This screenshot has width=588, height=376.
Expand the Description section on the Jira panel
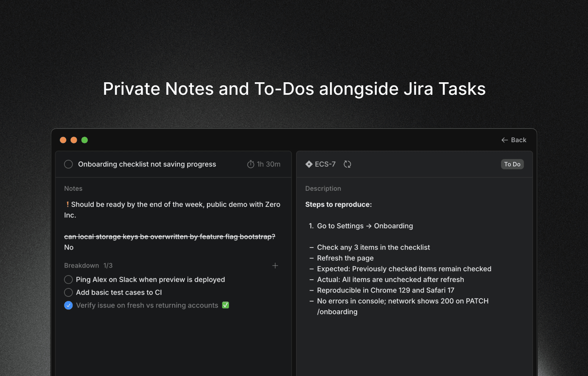[323, 188]
